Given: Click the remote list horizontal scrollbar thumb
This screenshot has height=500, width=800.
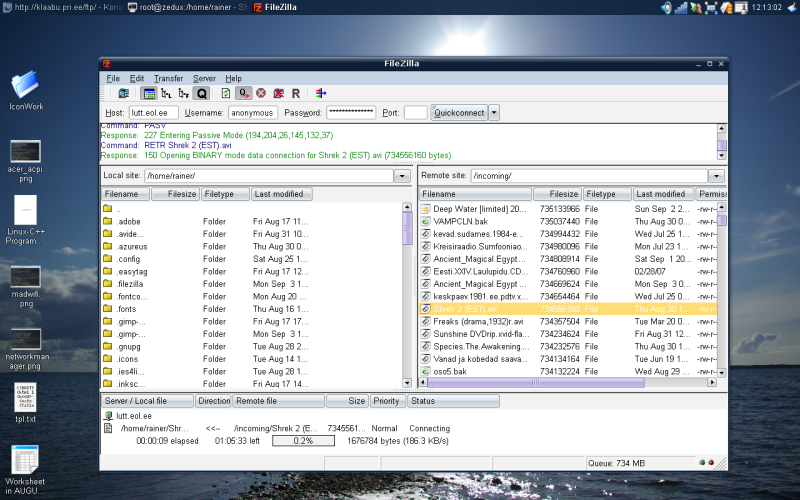Looking at the screenshot, I should (x=536, y=382).
